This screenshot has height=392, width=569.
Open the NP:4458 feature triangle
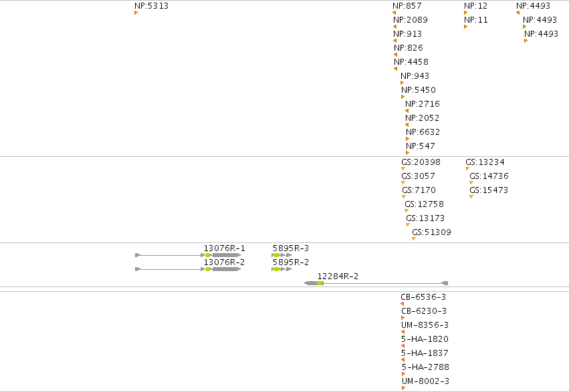pos(396,69)
